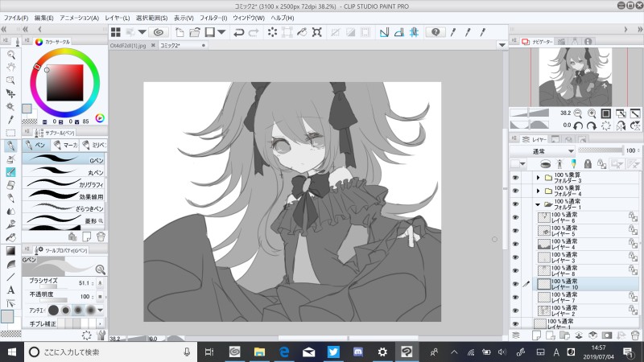Open ファイル(F) menu
This screenshot has width=644, height=362.
coord(15,18)
